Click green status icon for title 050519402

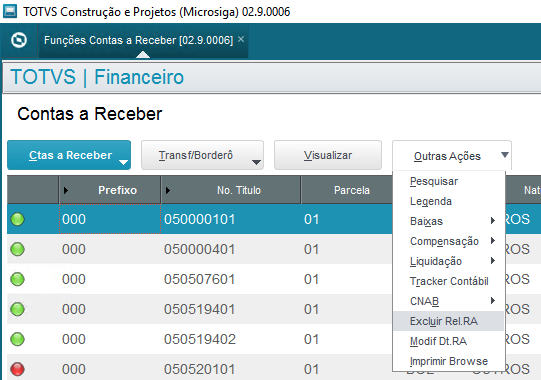point(18,339)
